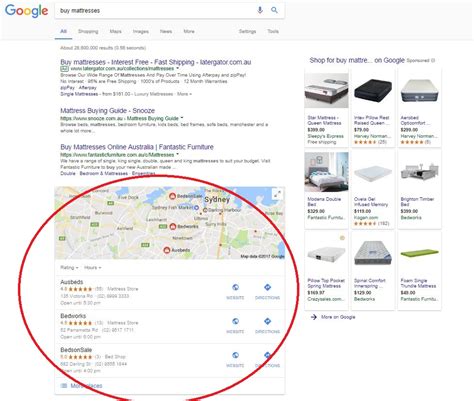Open the Ausbeds local listing
Image resolution: width=474 pixels, height=401 pixels.
pos(72,282)
